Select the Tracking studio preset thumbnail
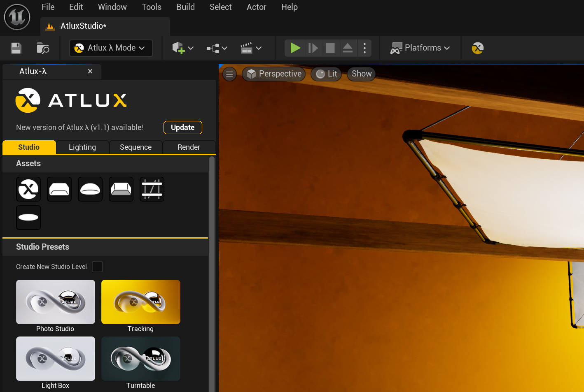This screenshot has height=392, width=584. [x=141, y=302]
